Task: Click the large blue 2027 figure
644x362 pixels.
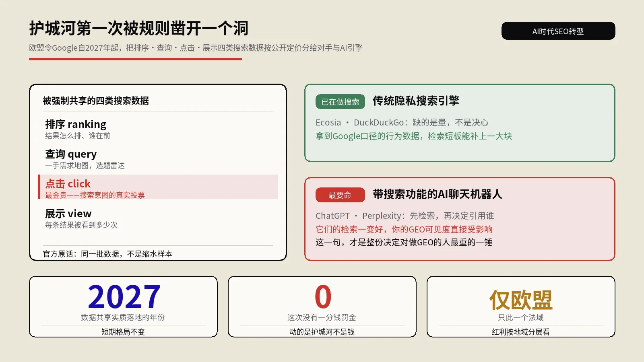Action: (124, 297)
